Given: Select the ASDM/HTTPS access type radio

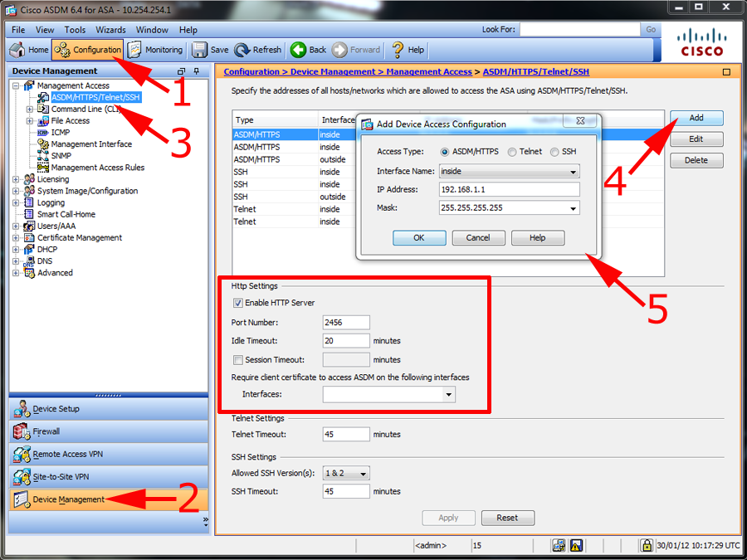Looking at the screenshot, I should (x=445, y=152).
